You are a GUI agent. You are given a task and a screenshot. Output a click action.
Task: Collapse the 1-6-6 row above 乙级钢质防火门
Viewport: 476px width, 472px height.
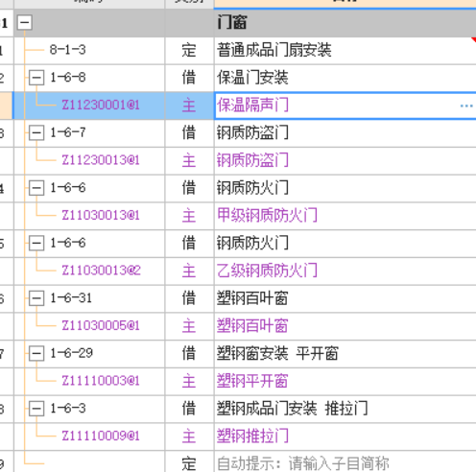36,244
